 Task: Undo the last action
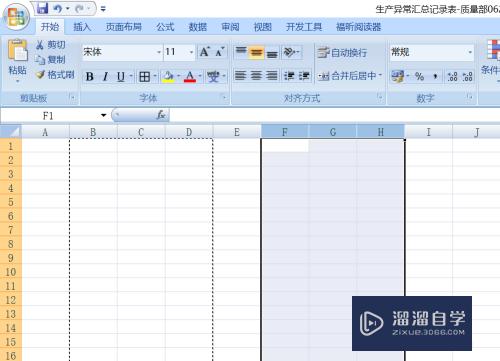(58, 9)
